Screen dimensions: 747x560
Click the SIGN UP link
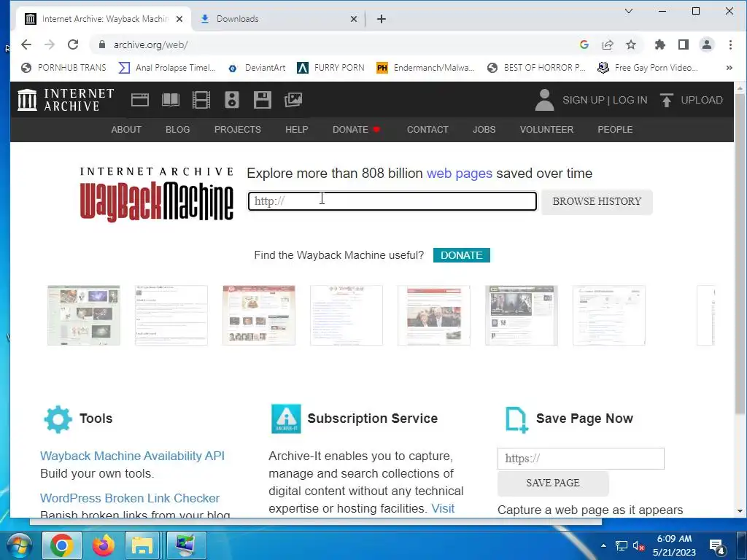(583, 100)
